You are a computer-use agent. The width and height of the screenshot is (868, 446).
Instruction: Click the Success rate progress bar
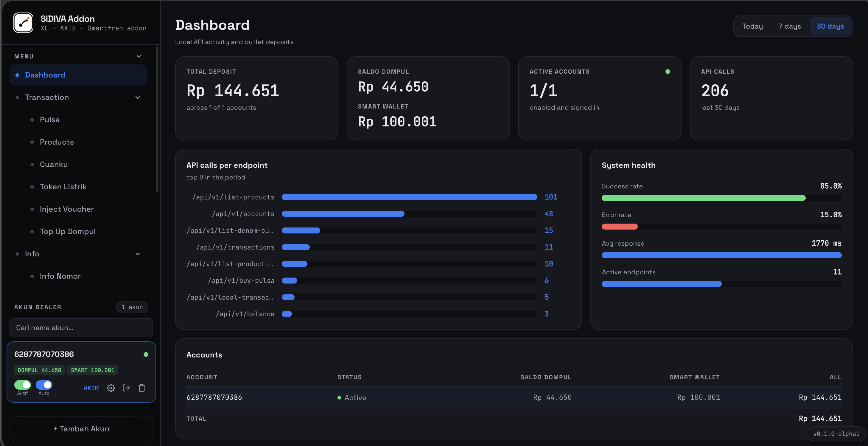(721, 198)
